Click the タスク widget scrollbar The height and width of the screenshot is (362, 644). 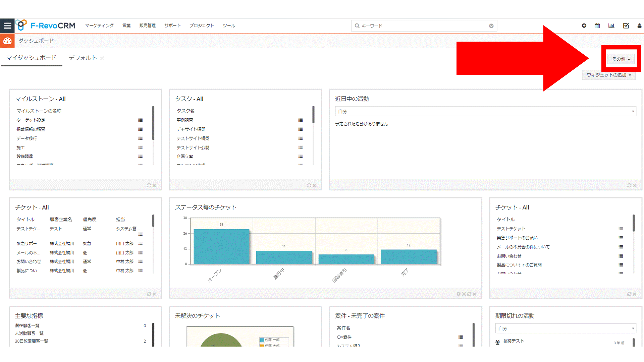(x=313, y=115)
